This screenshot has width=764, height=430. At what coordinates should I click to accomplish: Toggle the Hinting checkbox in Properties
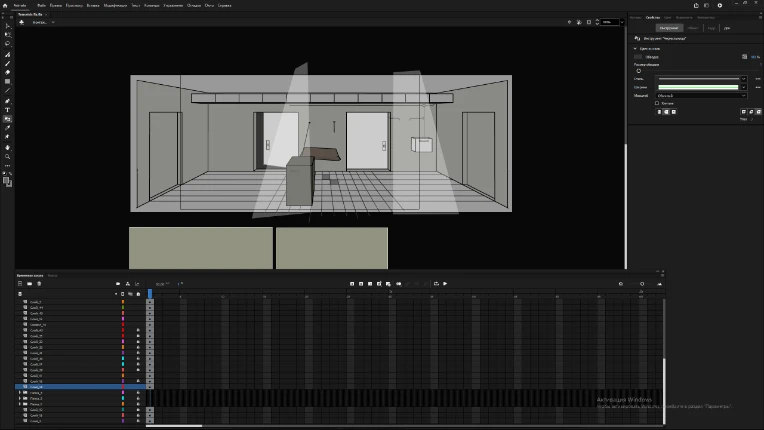pos(657,103)
